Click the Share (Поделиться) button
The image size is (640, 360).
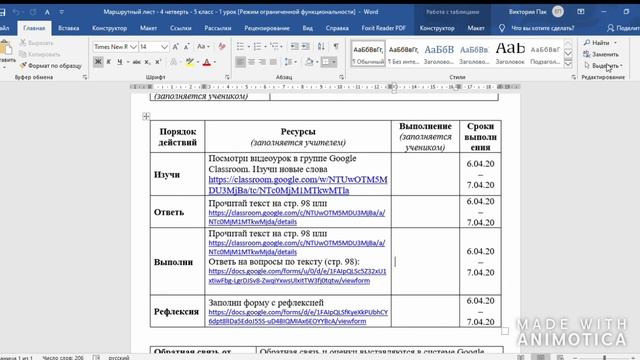click(x=623, y=28)
